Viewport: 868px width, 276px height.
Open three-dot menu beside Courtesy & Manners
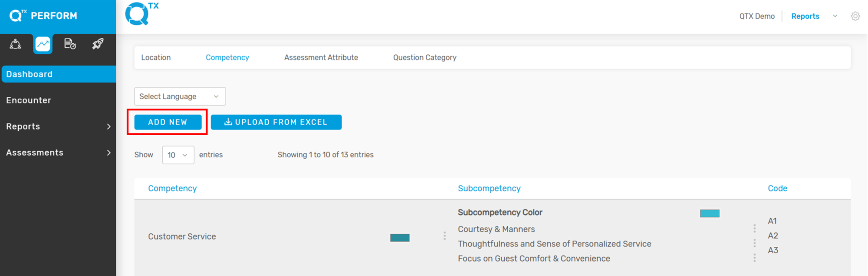pyautogui.click(x=754, y=229)
